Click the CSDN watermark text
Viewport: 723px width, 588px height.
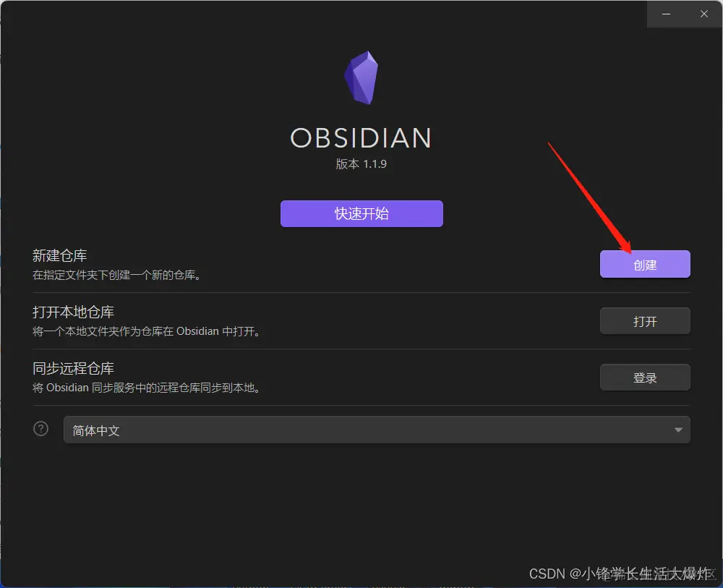[621, 574]
